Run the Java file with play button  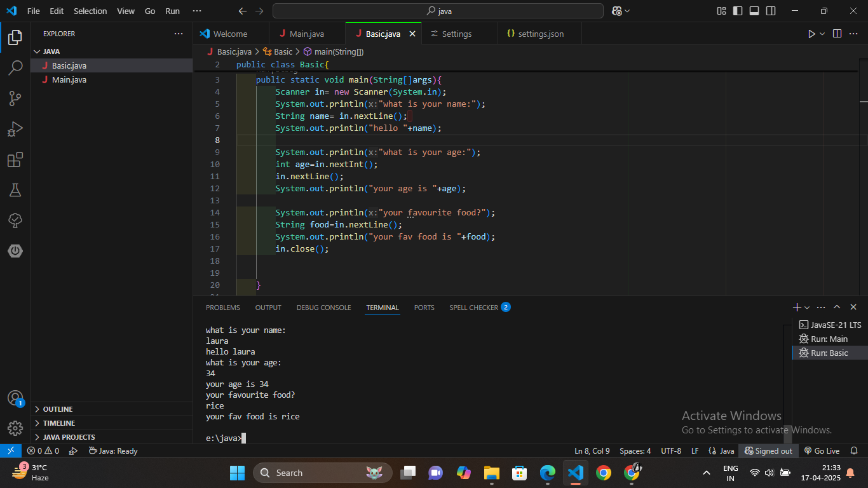coord(811,34)
